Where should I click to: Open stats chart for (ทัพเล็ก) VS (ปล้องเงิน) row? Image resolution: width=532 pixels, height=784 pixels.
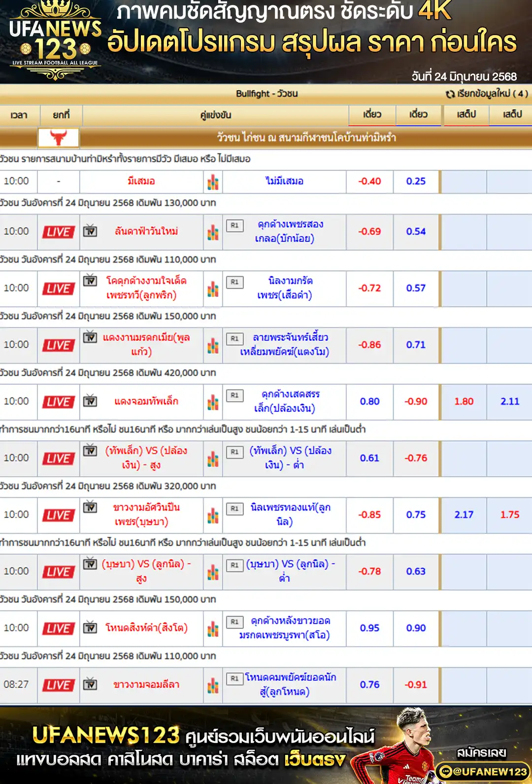click(x=213, y=458)
